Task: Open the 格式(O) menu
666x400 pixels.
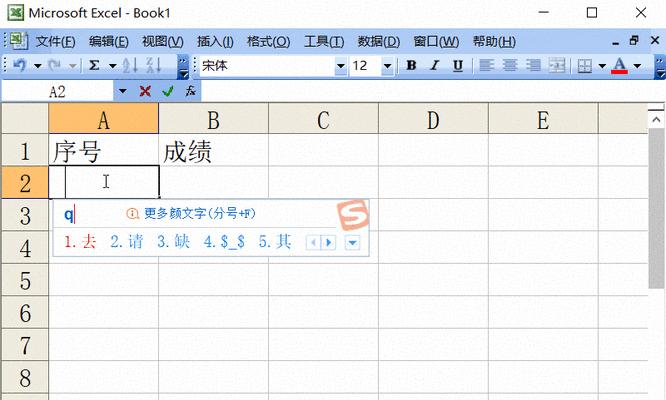Action: click(268, 42)
